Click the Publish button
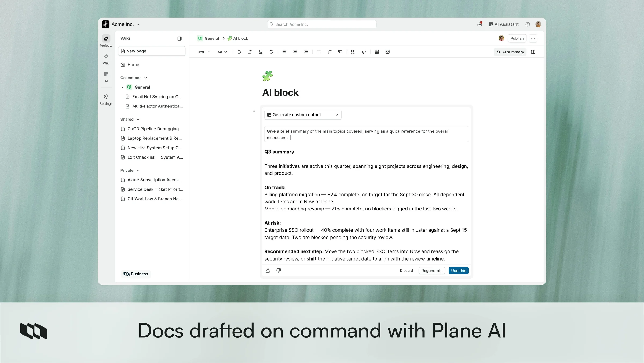The image size is (644, 363). click(x=517, y=38)
